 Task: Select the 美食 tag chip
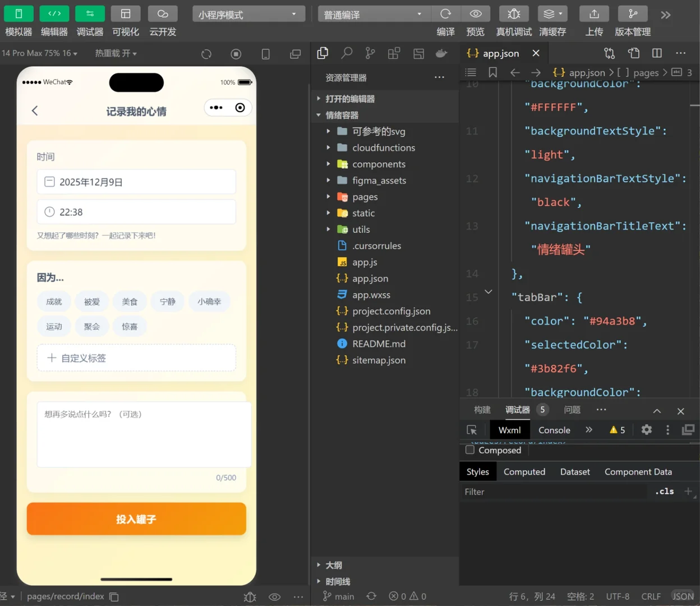pos(130,302)
